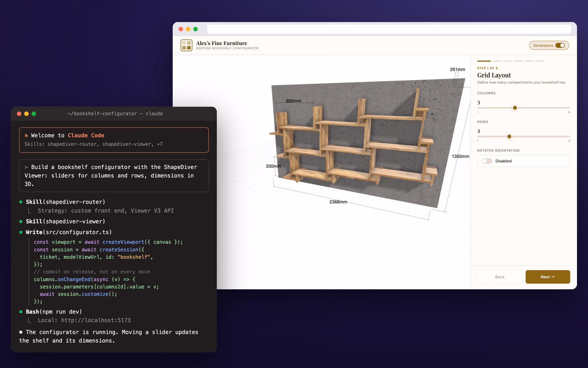Enable the Rotated Orientation toggle

point(487,161)
